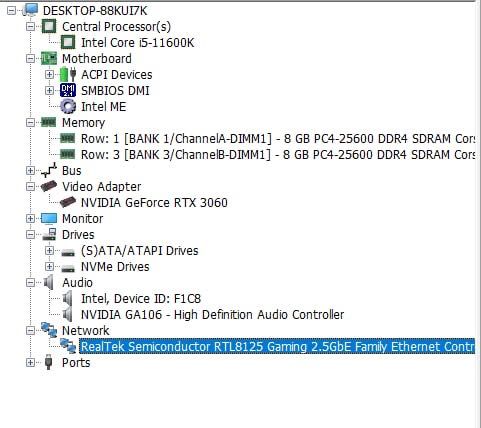
Task: Click the Ports plug icon
Action: pyautogui.click(x=49, y=362)
